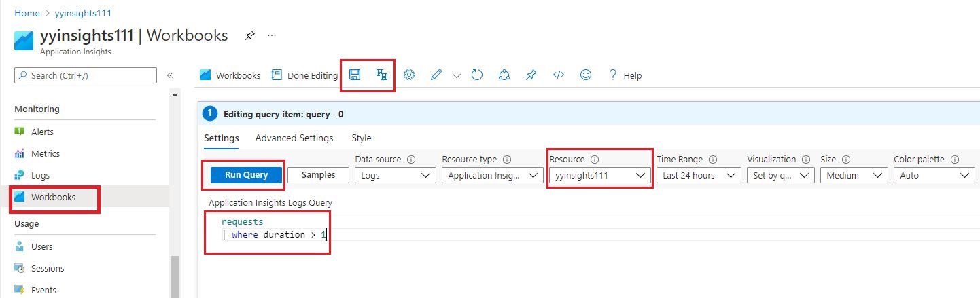Open Sessions under Usage

[x=48, y=268]
